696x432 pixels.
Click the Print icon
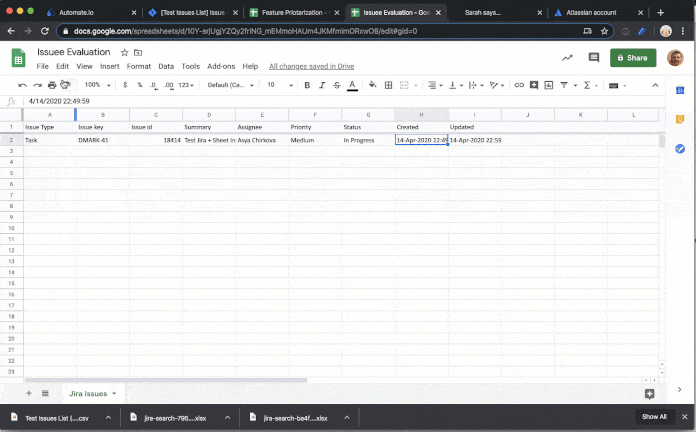[x=52, y=85]
